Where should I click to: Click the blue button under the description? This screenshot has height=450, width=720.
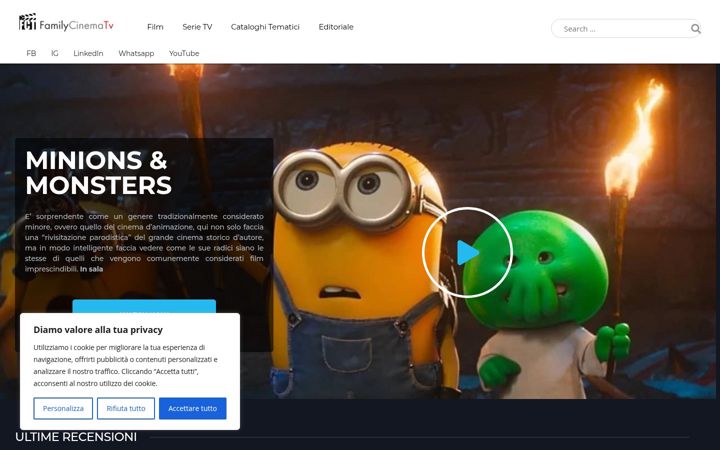click(x=144, y=306)
